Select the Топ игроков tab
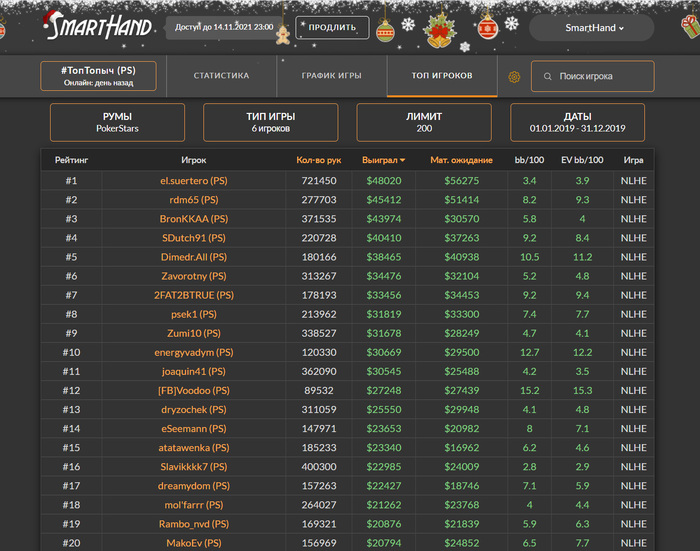The height and width of the screenshot is (551, 700). click(x=442, y=76)
